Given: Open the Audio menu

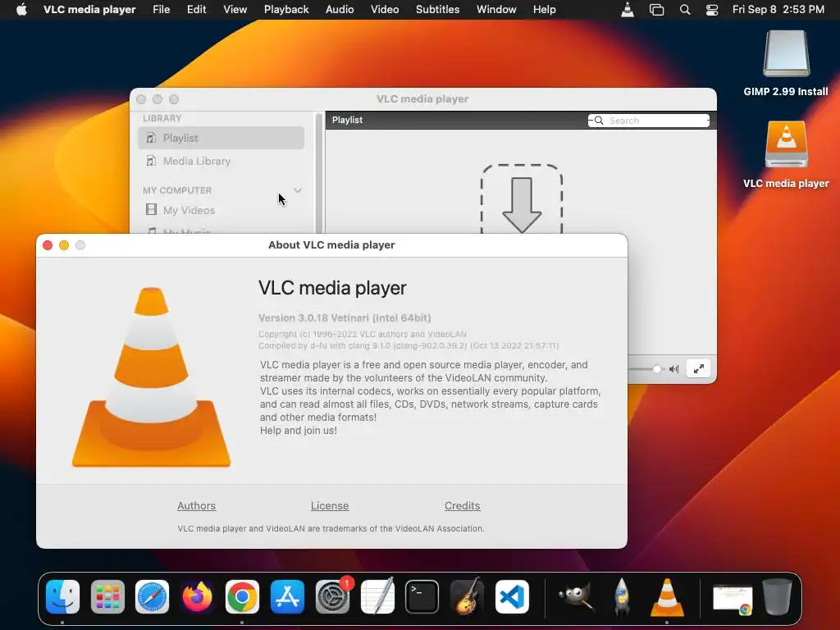Looking at the screenshot, I should click(340, 10).
